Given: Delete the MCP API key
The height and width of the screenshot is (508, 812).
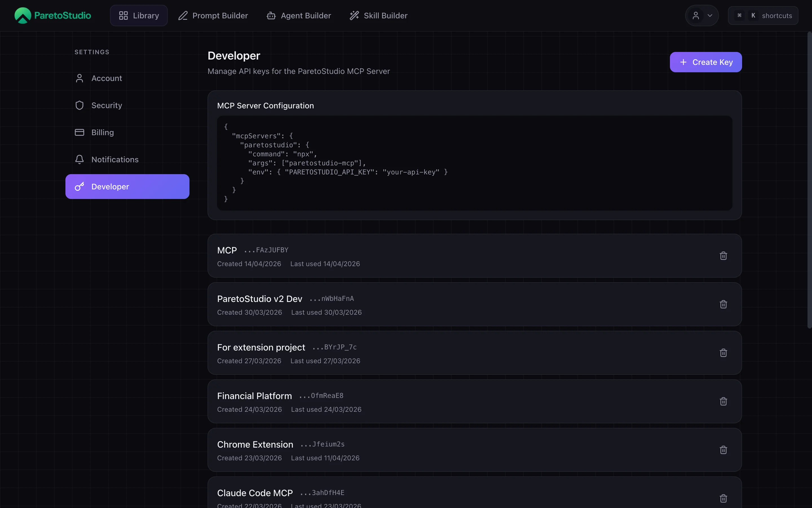Looking at the screenshot, I should coord(723,256).
